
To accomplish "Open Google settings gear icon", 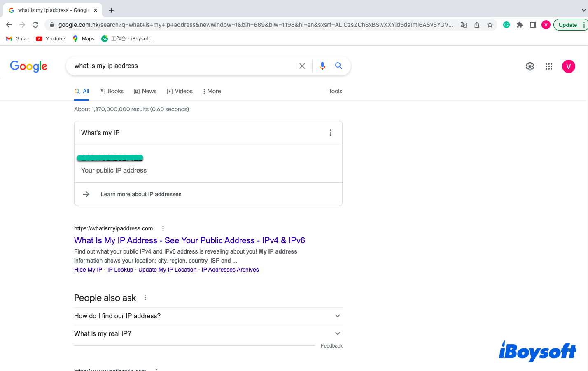I will [x=530, y=66].
